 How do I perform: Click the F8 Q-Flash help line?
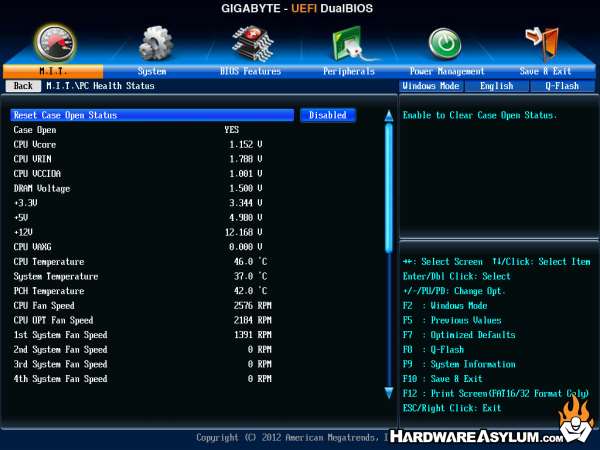pos(433,350)
